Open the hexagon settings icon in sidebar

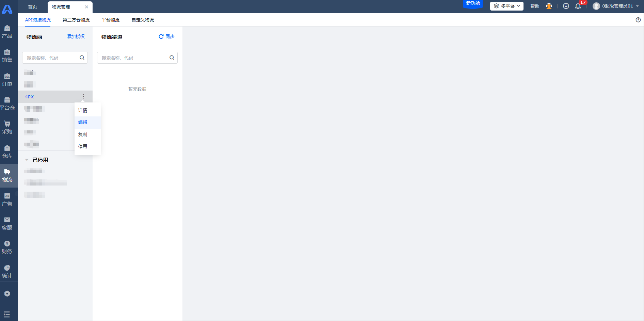coord(7,293)
